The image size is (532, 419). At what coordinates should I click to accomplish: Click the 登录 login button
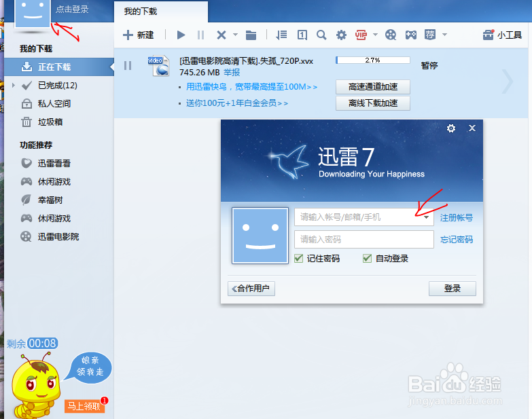[453, 289]
